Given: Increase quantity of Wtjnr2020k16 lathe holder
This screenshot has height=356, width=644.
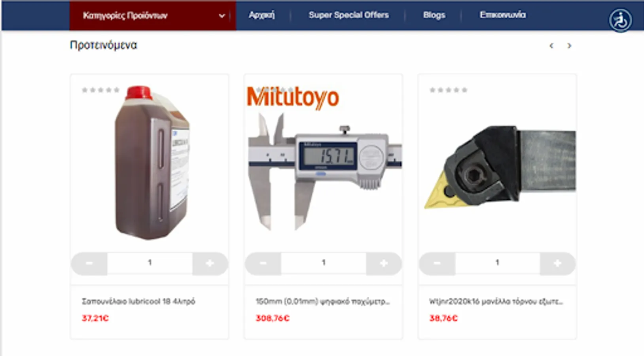Looking at the screenshot, I should click(557, 263).
